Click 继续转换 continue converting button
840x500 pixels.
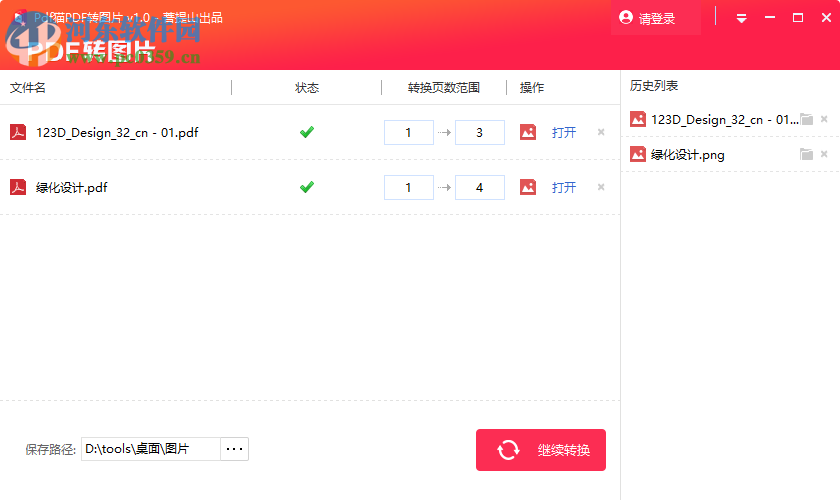[x=541, y=450]
